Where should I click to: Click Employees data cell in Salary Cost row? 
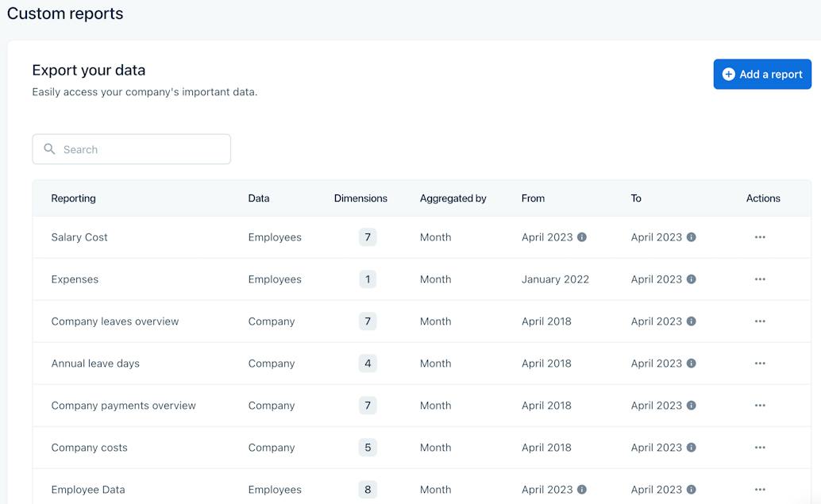275,237
